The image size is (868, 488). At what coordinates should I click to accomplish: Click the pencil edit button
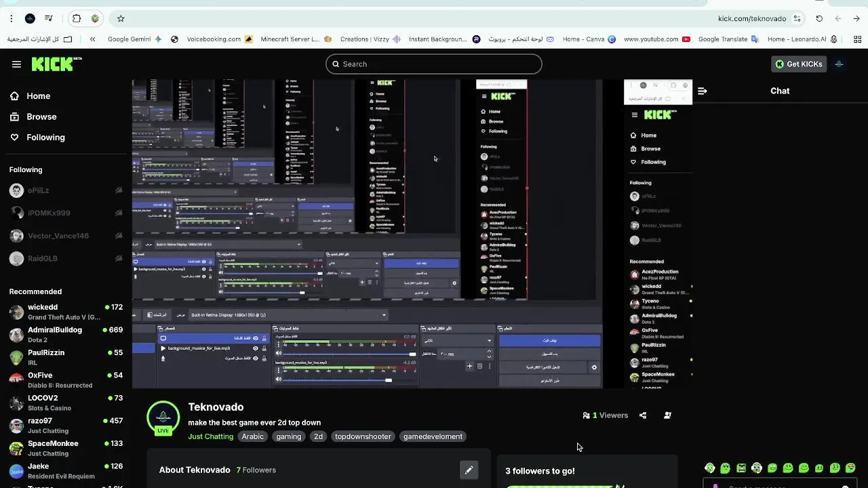click(469, 470)
